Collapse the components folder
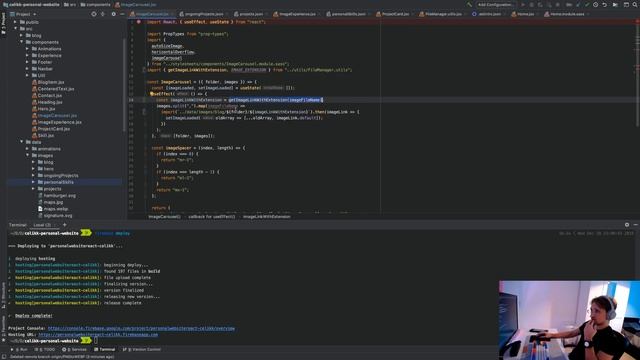Screen dimensions: 640x360 [21, 42]
